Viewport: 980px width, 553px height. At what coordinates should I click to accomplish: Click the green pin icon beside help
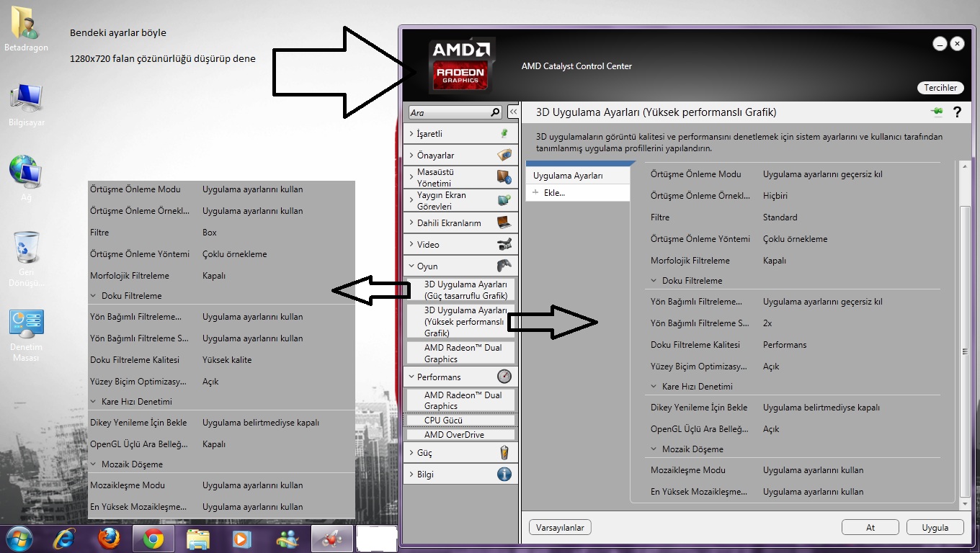coord(937,112)
